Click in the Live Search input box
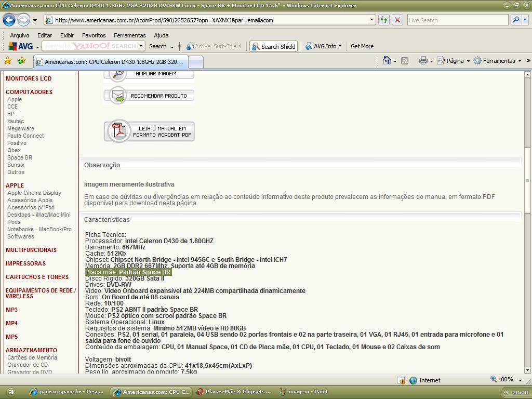This screenshot has width=532, height=399. (457, 20)
